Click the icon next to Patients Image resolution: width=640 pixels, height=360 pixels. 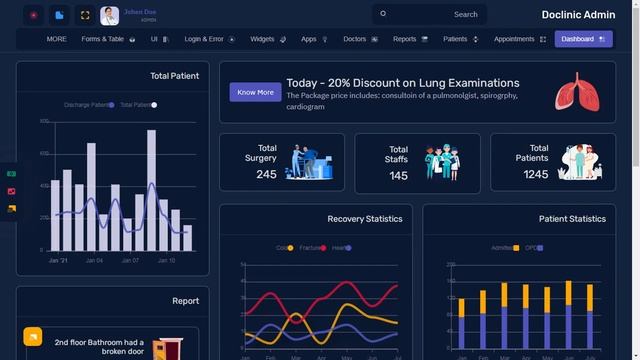[x=476, y=40]
